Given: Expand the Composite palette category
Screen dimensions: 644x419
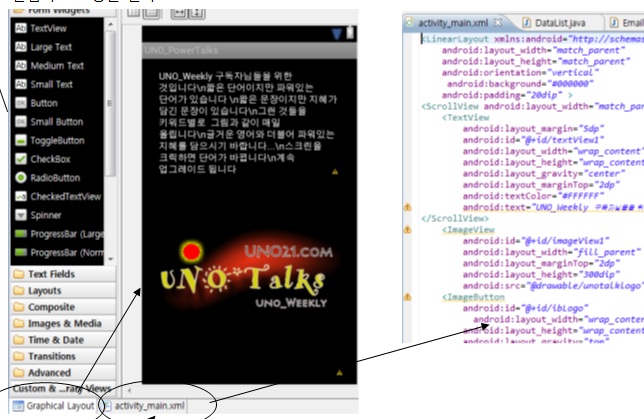Looking at the screenshot, I should 62,307.
